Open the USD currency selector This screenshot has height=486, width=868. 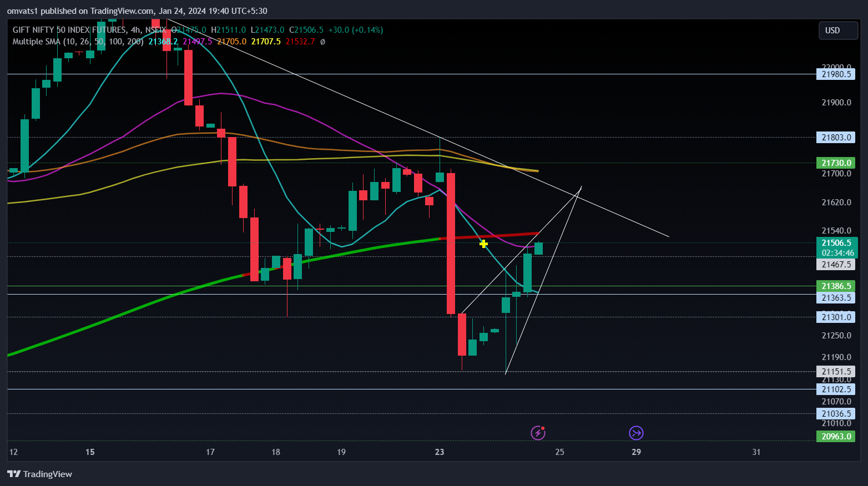click(x=838, y=31)
